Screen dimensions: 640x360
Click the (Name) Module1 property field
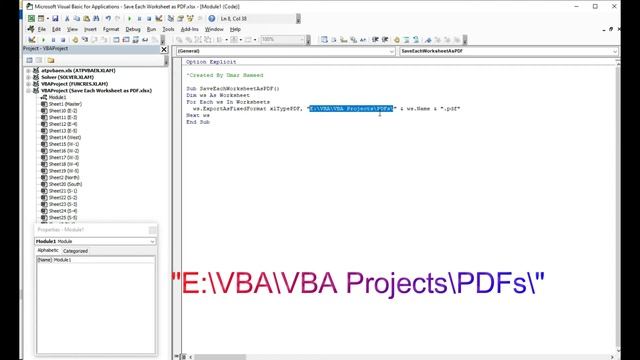pyautogui.click(x=96, y=260)
